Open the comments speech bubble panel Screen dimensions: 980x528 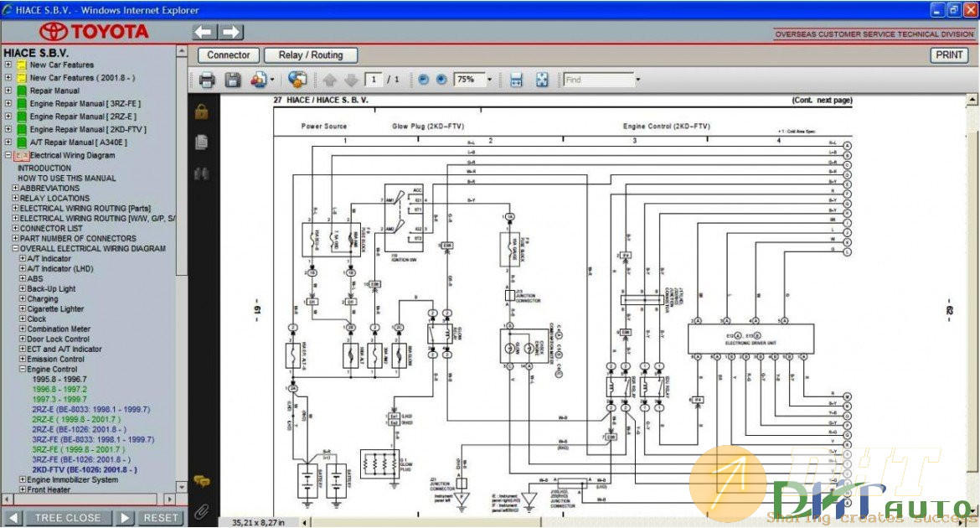[x=201, y=481]
